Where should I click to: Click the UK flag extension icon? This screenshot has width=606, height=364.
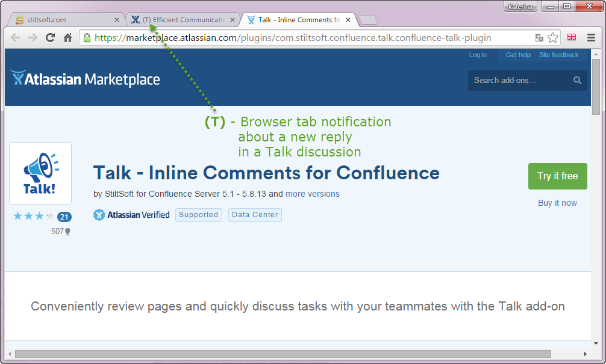[572, 37]
